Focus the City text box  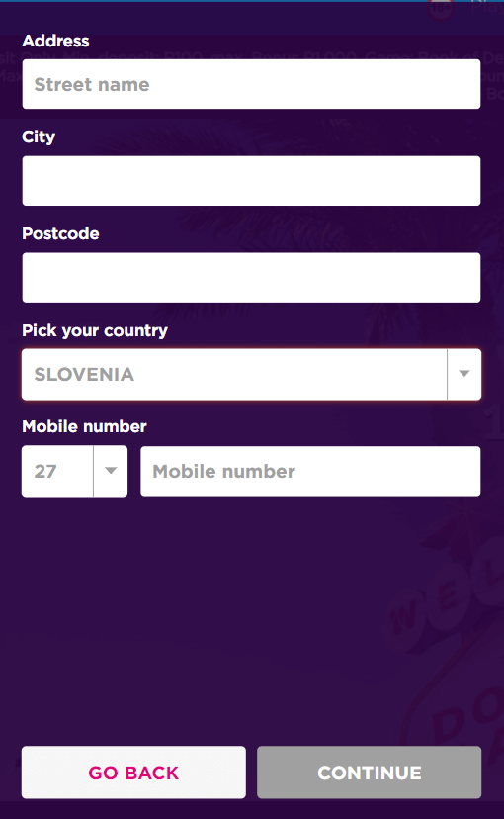pyautogui.click(x=251, y=181)
